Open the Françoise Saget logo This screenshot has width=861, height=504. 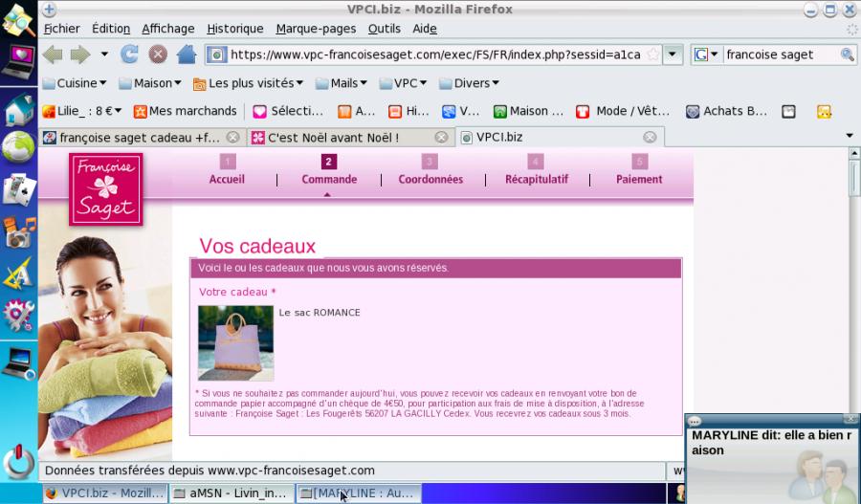105,189
